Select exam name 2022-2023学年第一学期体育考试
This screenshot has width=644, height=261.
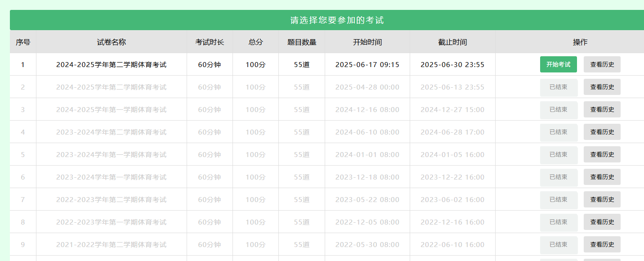112,222
